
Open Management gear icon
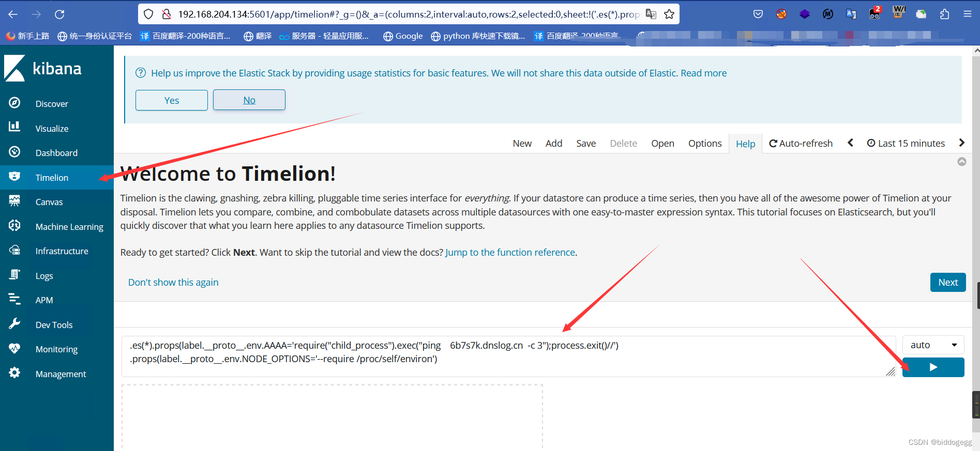click(14, 373)
